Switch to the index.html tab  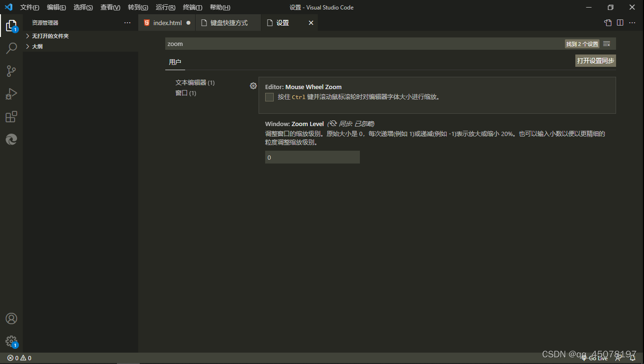pos(167,23)
